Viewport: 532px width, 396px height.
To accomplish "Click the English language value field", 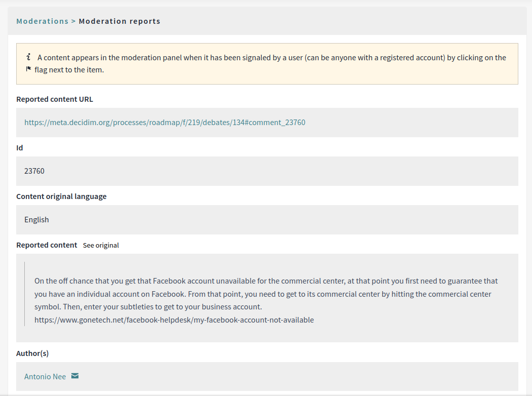I will [x=267, y=220].
